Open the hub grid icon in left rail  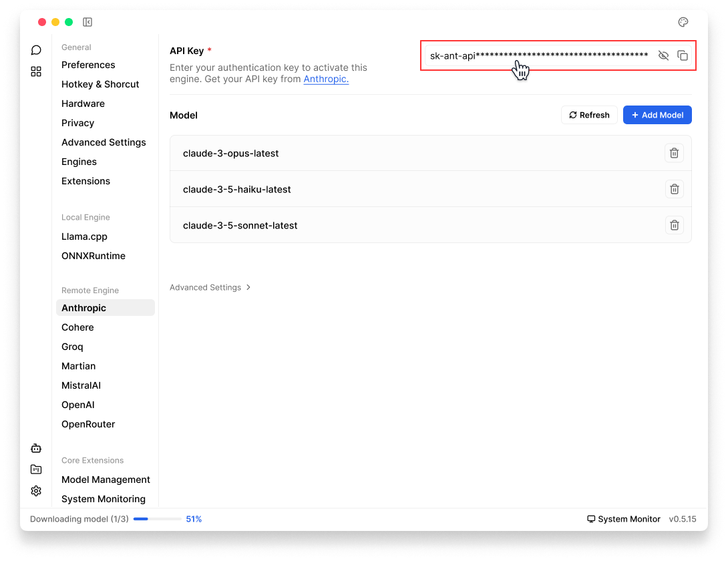[36, 71]
